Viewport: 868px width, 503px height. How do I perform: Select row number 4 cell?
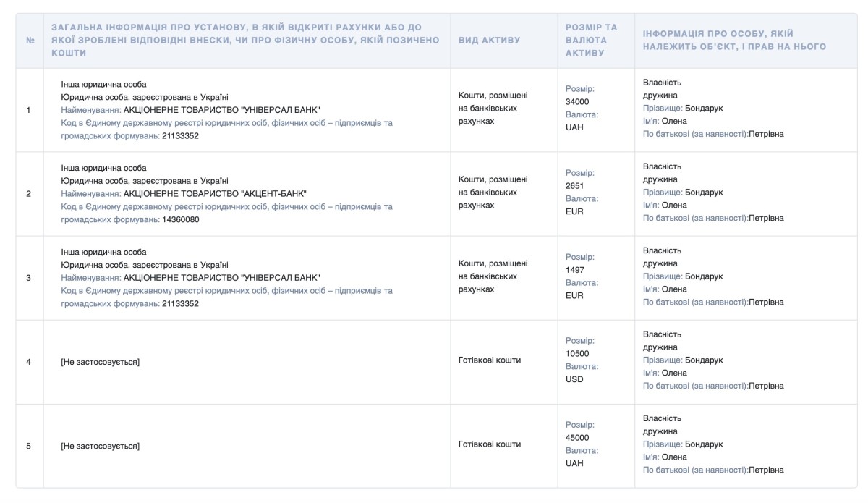point(29,362)
